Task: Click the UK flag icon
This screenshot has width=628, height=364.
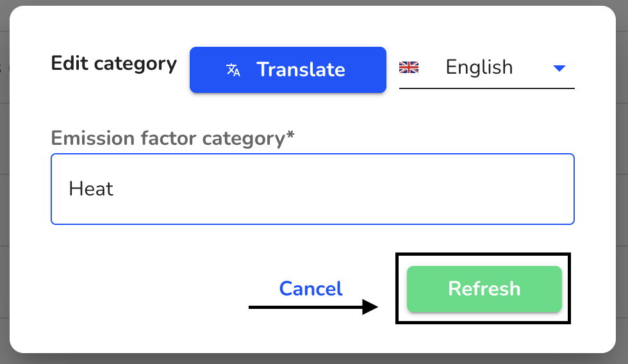Action: point(409,67)
